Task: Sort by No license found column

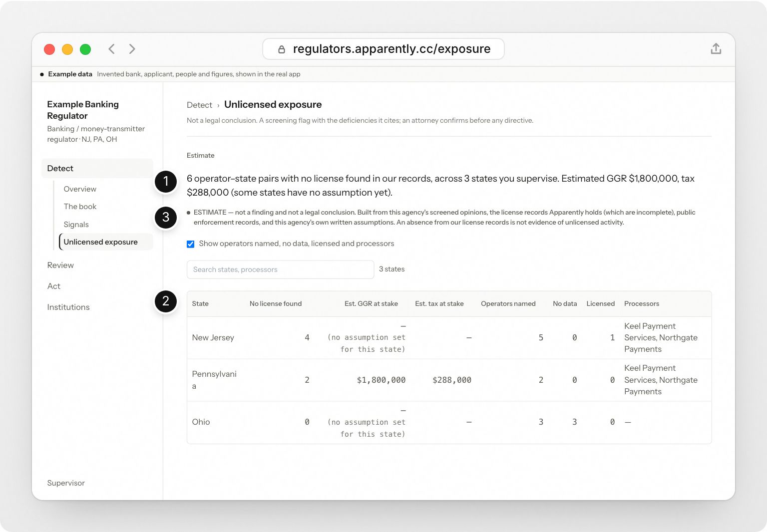Action: coord(276,304)
